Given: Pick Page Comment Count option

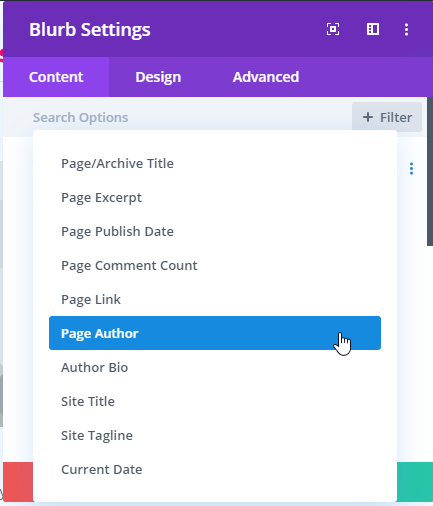Looking at the screenshot, I should pyautogui.click(x=215, y=266).
